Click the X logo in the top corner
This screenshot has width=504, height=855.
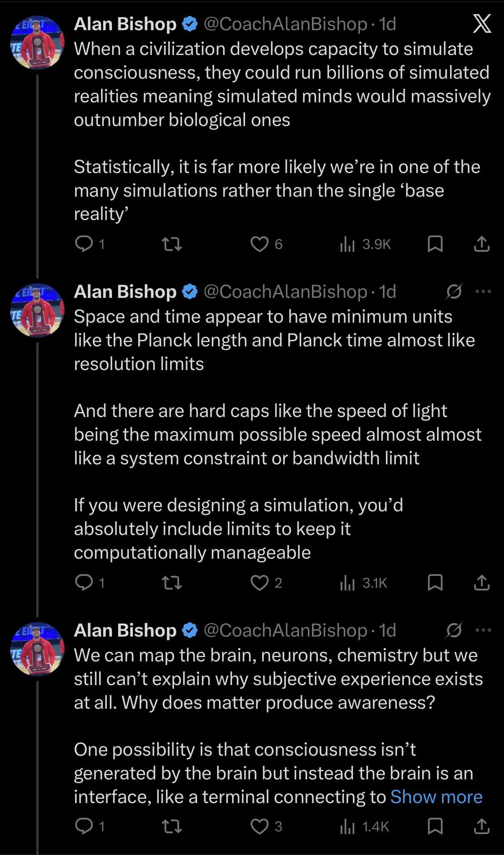click(x=482, y=24)
